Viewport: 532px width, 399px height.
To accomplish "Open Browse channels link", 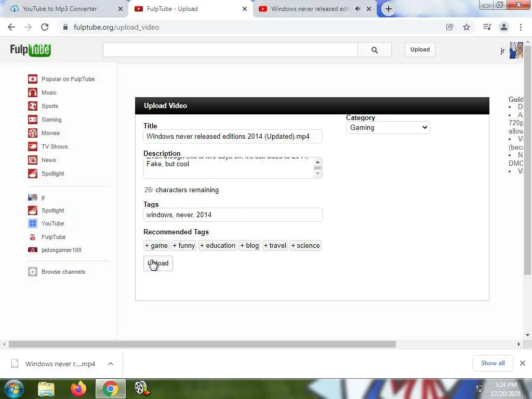I will pos(63,272).
